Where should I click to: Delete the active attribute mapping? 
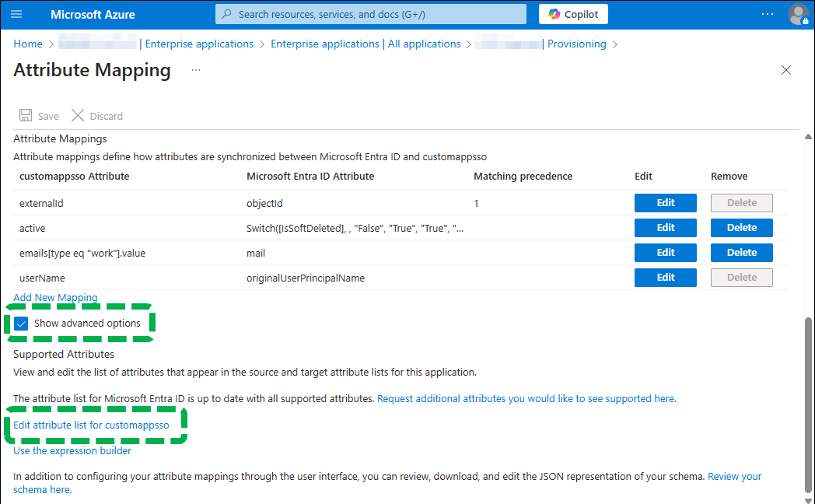[x=741, y=228]
